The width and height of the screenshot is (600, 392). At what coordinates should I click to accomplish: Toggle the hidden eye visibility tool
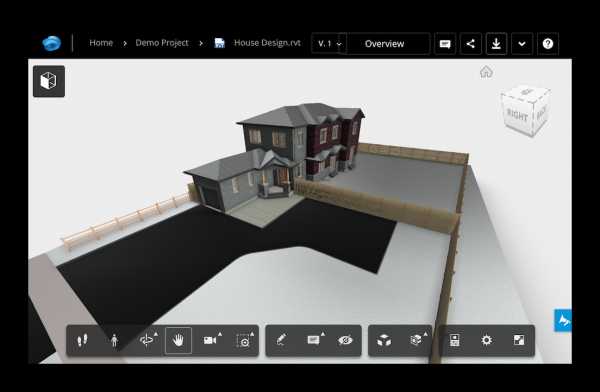[x=345, y=340]
